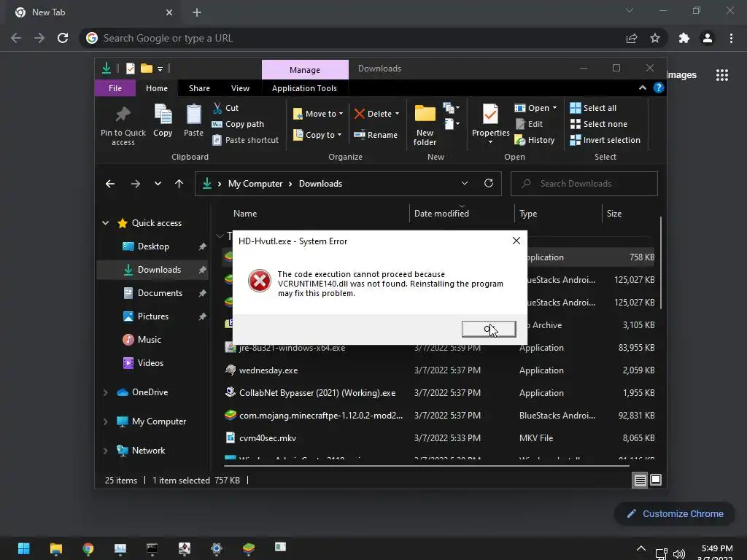Open Google apps grid icon
Screen dimensions: 747x560
721,75
